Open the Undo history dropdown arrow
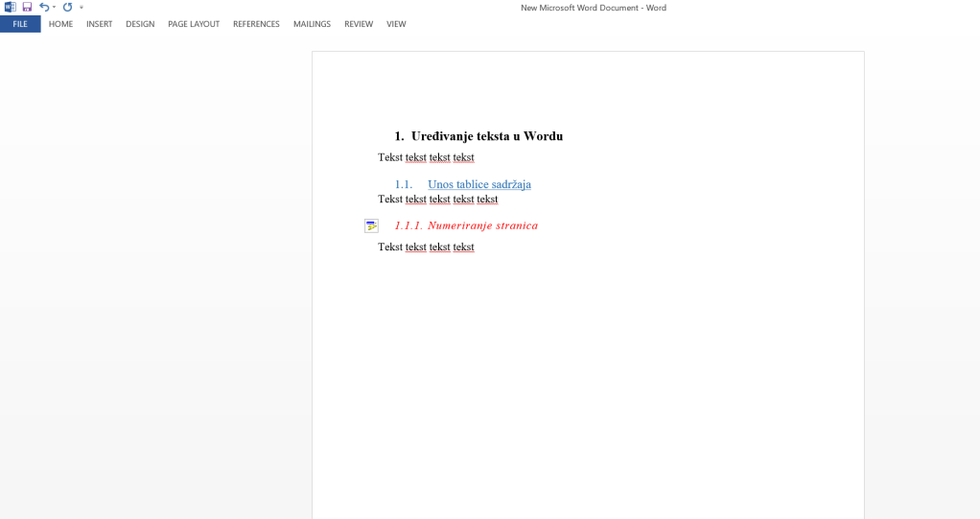 (54, 8)
